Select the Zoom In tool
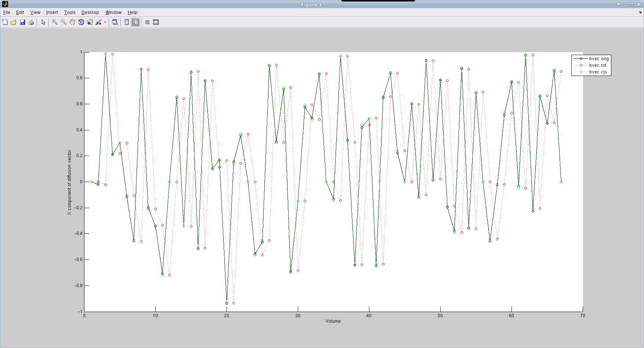This screenshot has width=644, height=348. coord(55,22)
